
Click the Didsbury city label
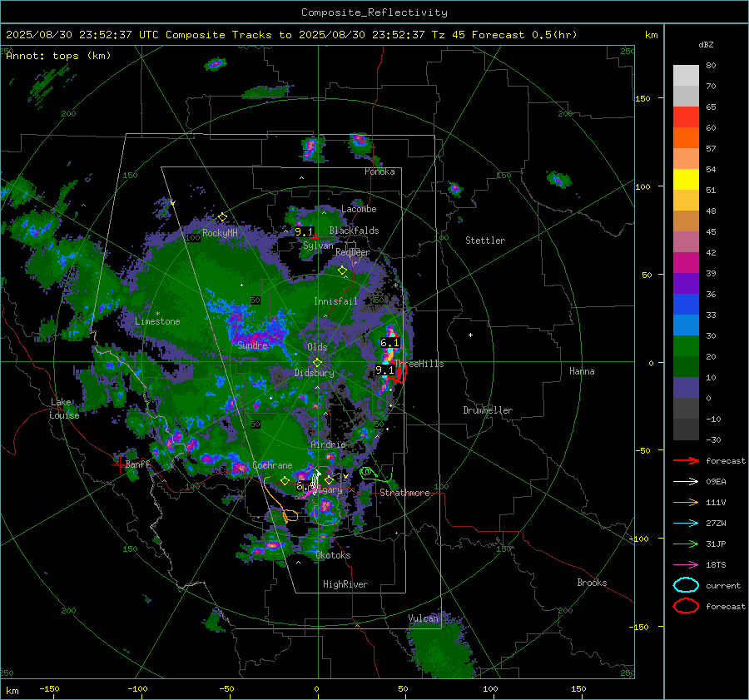[x=315, y=373]
